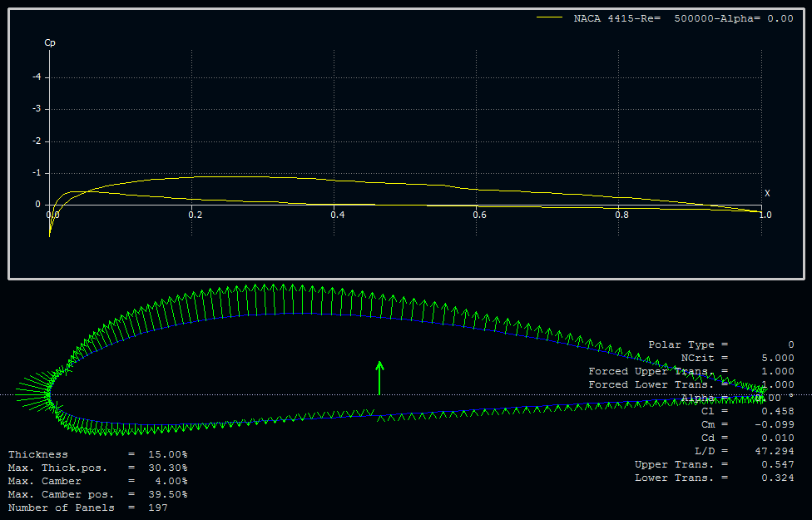Click the Polar Type value 0
The width and height of the screenshot is (812, 520).
click(x=790, y=344)
